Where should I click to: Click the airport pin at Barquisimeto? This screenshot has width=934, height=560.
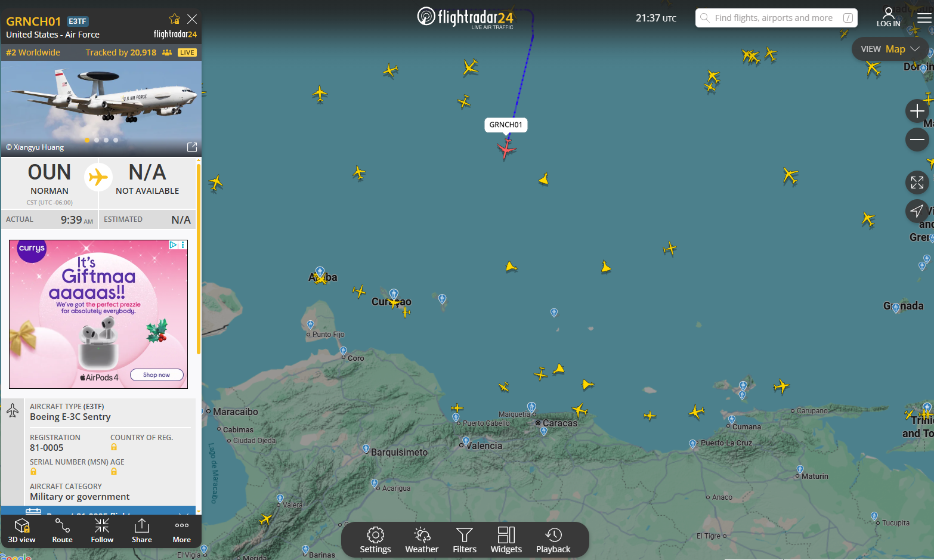[x=366, y=449]
